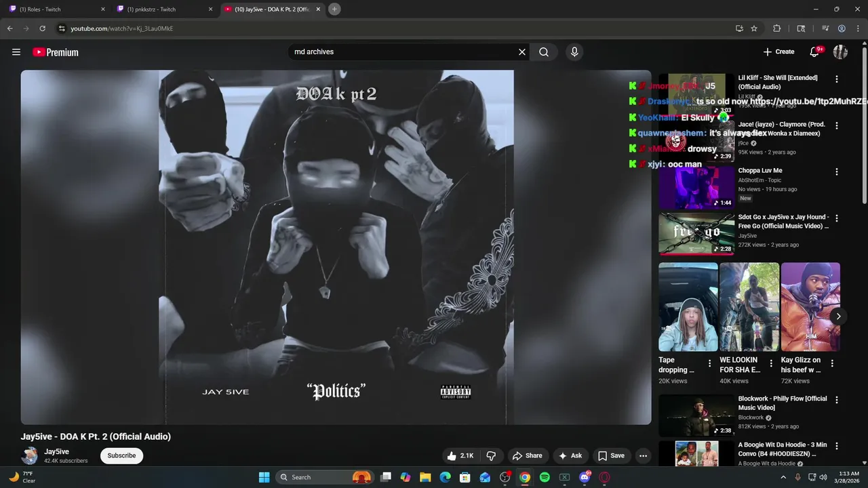The height and width of the screenshot is (488, 868).
Task: Go back in browser history
Action: pos(9,28)
